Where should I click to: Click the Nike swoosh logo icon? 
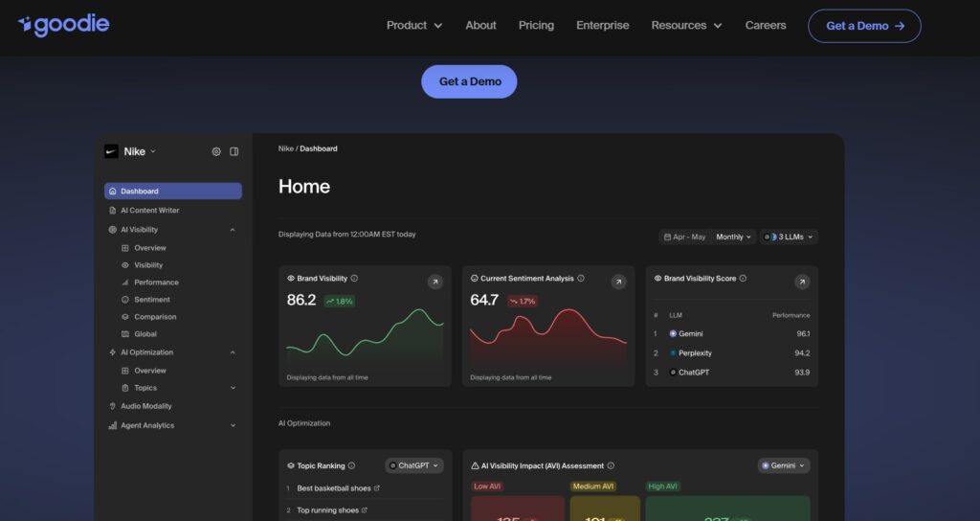[x=111, y=151]
